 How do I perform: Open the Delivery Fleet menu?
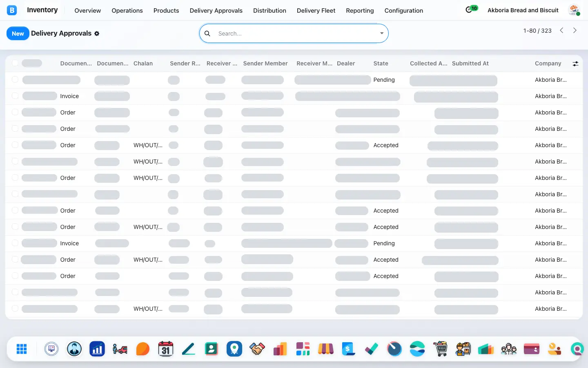[x=316, y=11]
